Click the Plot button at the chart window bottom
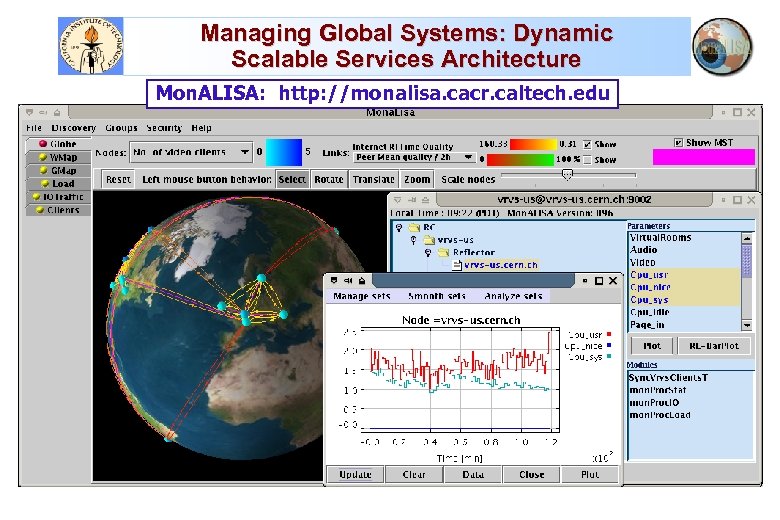The width and height of the screenshot is (780, 520). [x=590, y=475]
